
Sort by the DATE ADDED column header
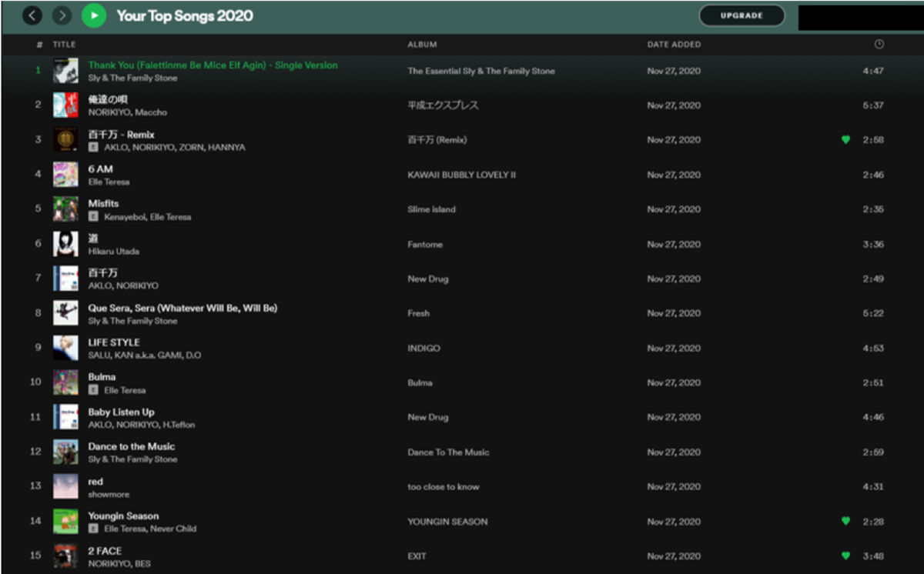[674, 45]
